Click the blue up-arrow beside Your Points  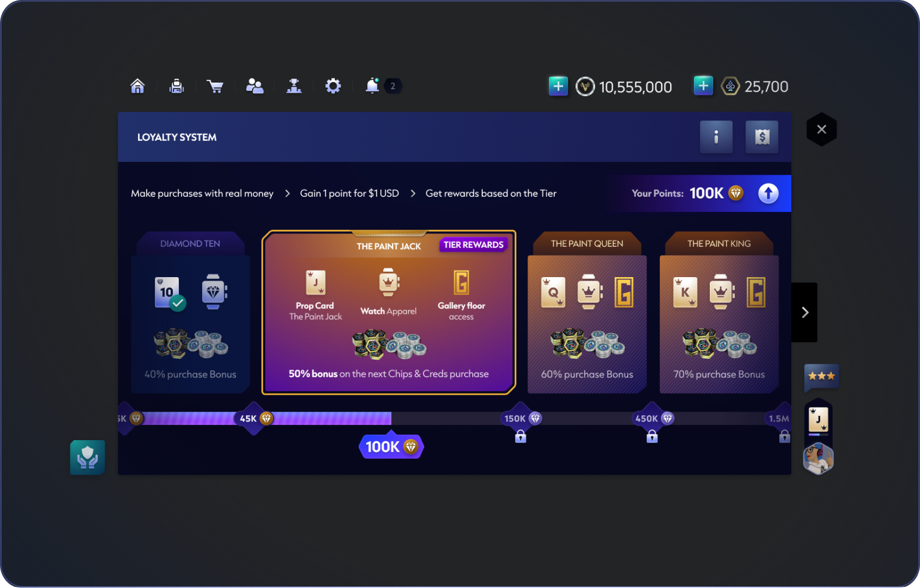pyautogui.click(x=769, y=193)
